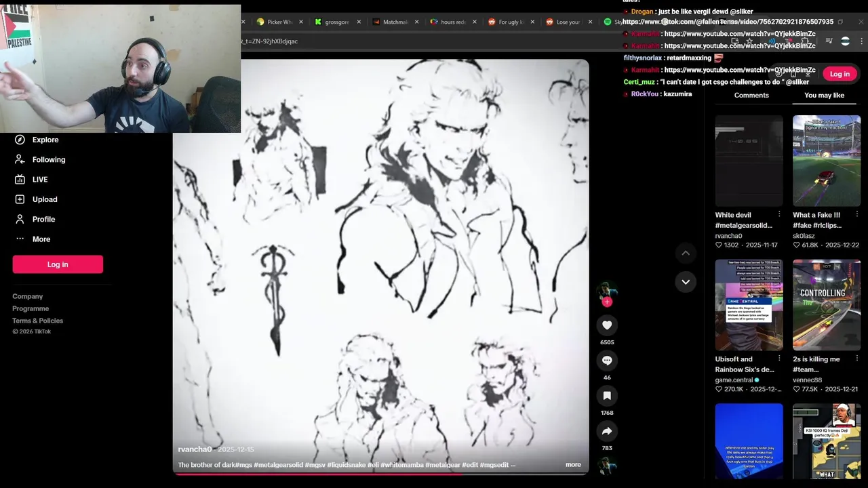Open rvancha0 username on video caption
Viewport: 868px width, 488px height.
pyautogui.click(x=195, y=449)
